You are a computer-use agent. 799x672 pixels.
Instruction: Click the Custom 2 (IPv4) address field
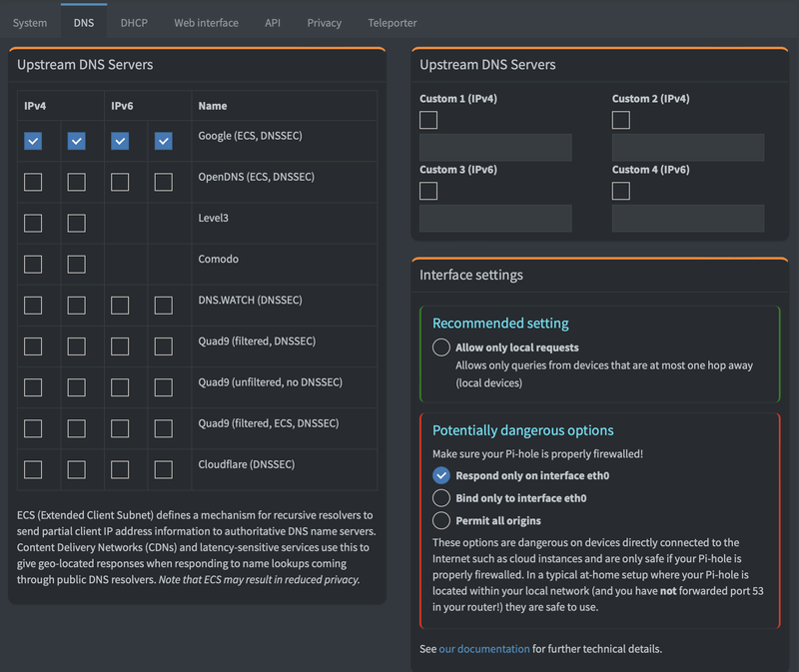click(688, 148)
